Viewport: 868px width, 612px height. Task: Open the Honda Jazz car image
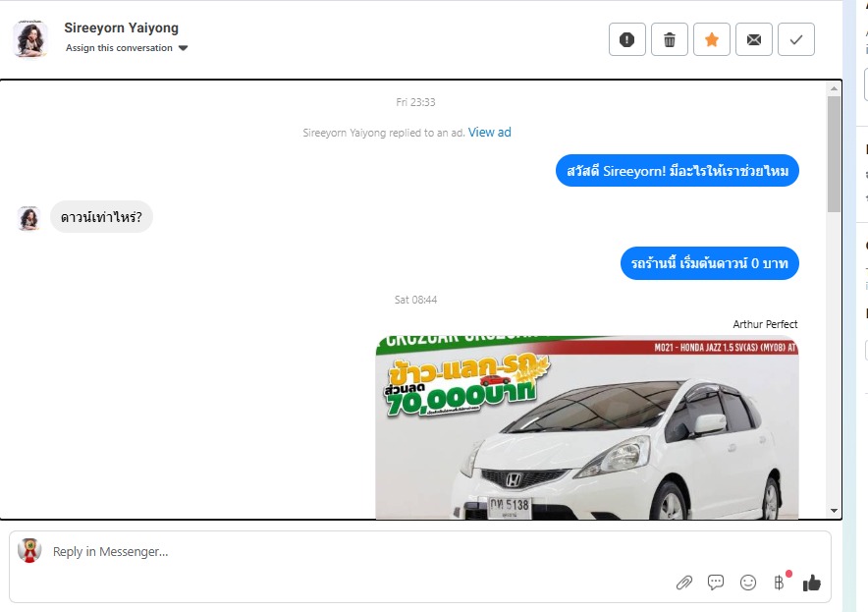pyautogui.click(x=587, y=427)
